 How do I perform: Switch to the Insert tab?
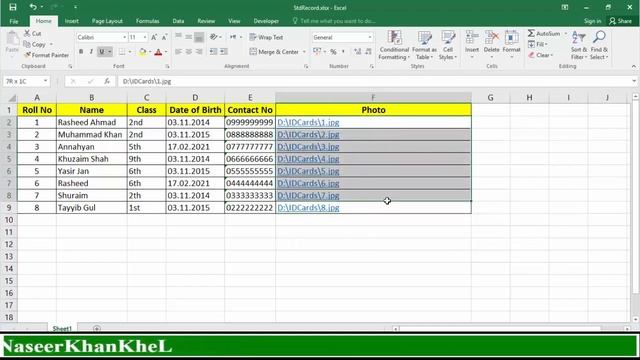coord(71,21)
